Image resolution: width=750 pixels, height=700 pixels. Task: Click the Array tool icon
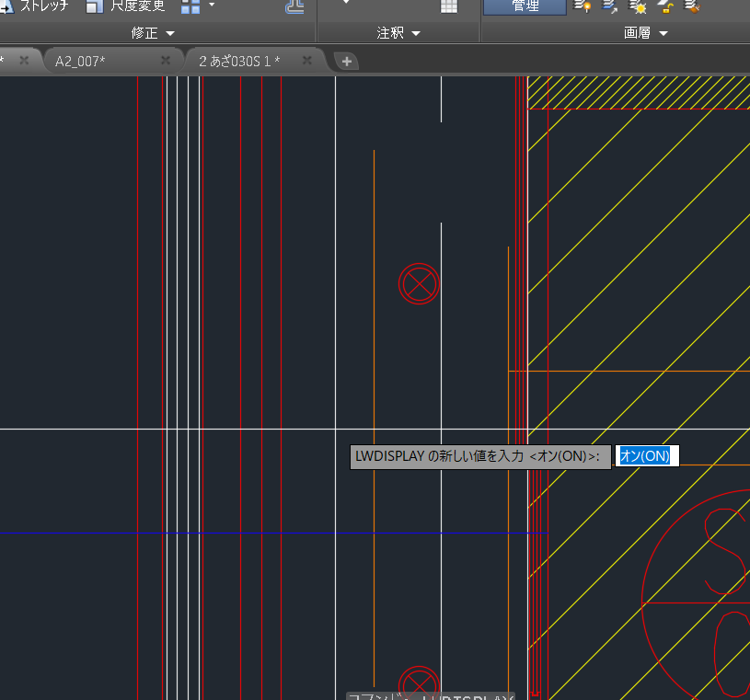click(190, 6)
